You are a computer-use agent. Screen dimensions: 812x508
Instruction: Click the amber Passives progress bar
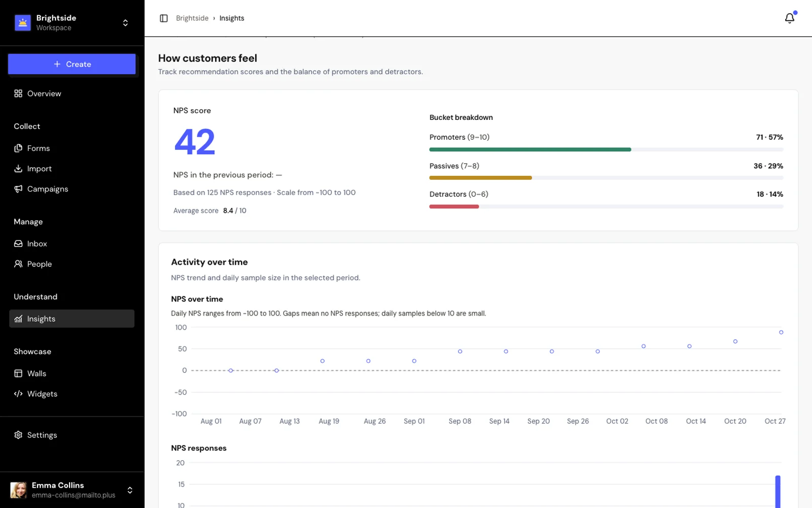(481, 178)
